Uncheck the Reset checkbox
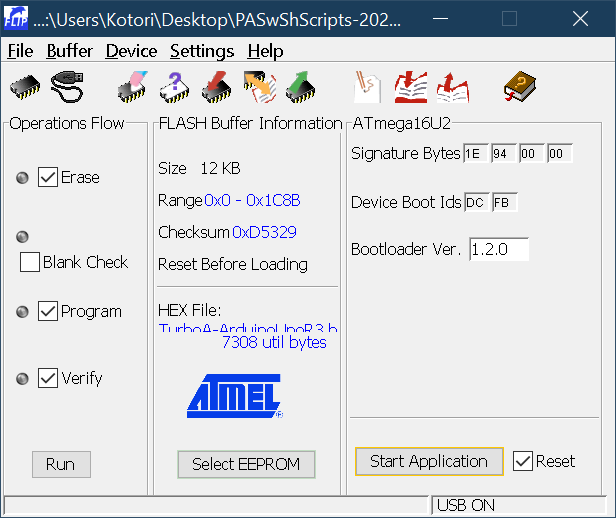The image size is (616, 518). pos(522,461)
